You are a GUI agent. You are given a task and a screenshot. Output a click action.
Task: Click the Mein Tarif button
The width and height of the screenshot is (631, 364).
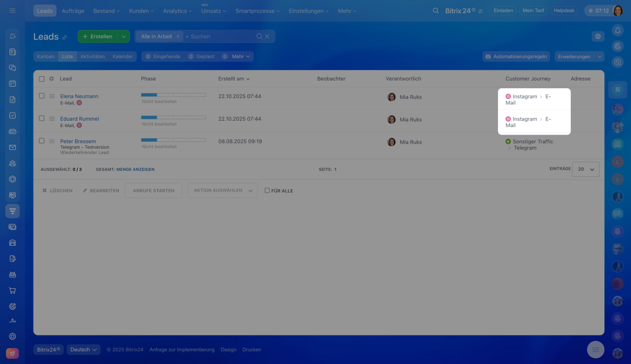coord(533,10)
